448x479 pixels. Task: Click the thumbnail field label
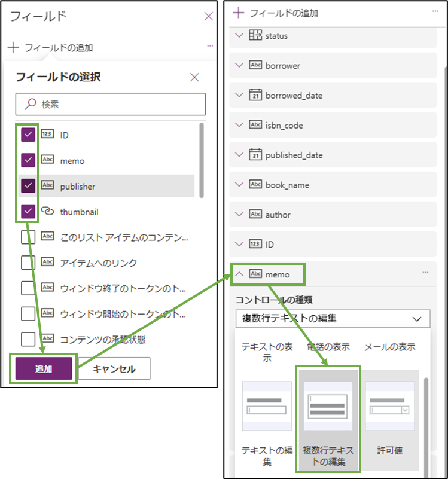click(x=79, y=212)
